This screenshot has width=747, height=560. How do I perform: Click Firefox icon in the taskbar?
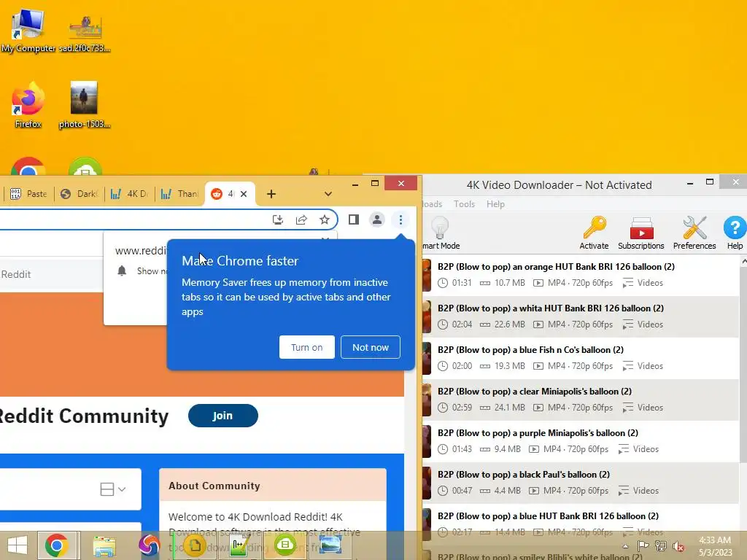149,545
